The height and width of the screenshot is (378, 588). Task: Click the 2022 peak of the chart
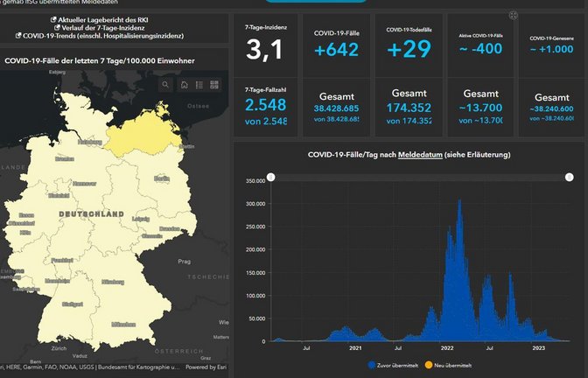459,202
